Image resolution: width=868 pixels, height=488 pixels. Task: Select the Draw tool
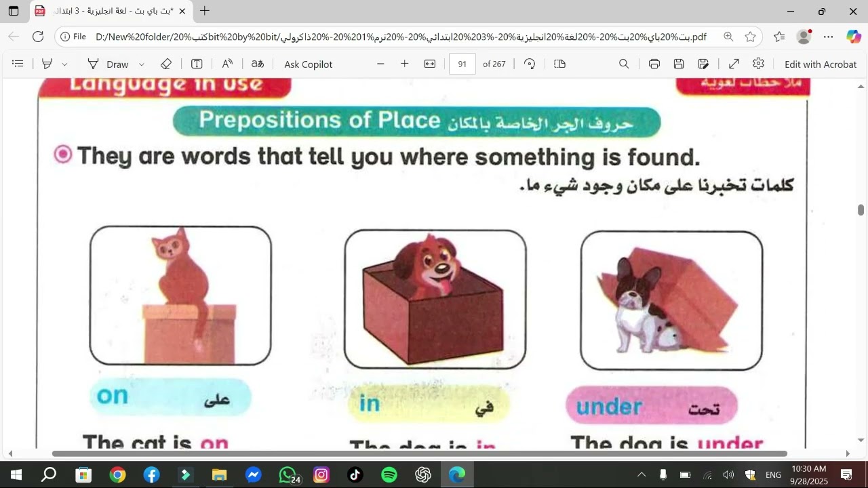click(108, 64)
